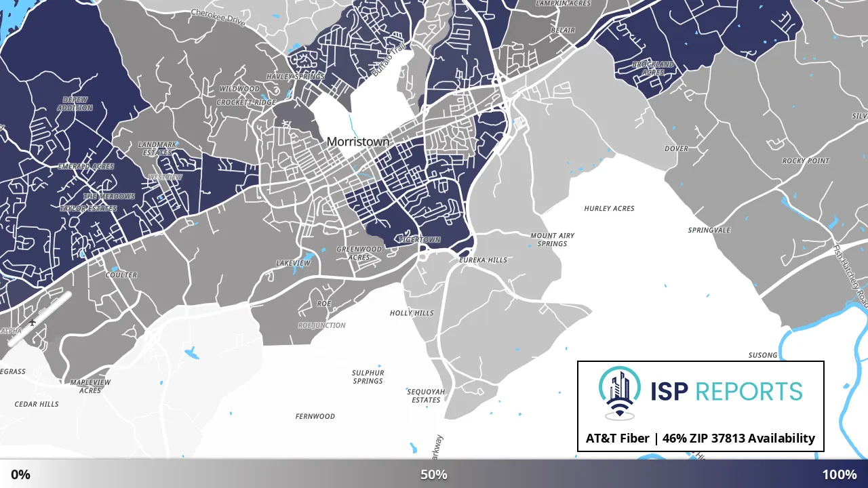Select the Depew Addition neighborhood label
This screenshot has height=488, width=868.
[x=75, y=104]
